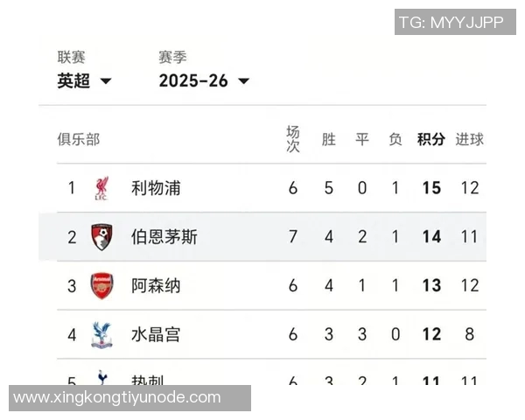This screenshot has height=420, width=525.
Task: Click the TG: MYYJJPP watermark label
Action: (x=451, y=23)
